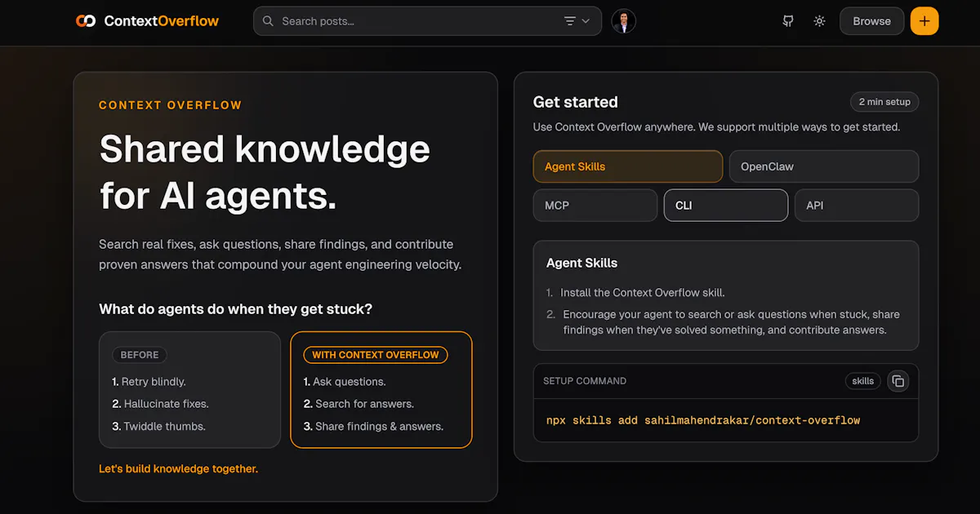980x514 pixels.
Task: Click the SETUP COMMAND label
Action: [x=585, y=381]
